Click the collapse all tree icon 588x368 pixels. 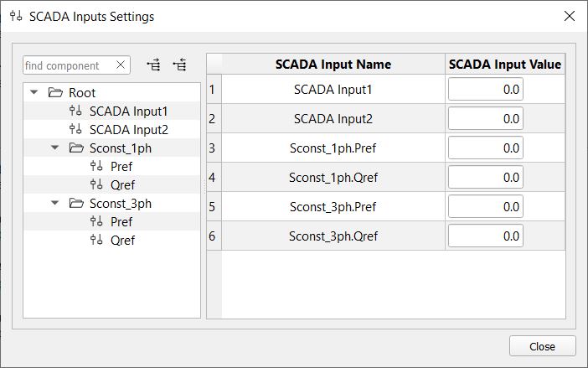(x=179, y=65)
